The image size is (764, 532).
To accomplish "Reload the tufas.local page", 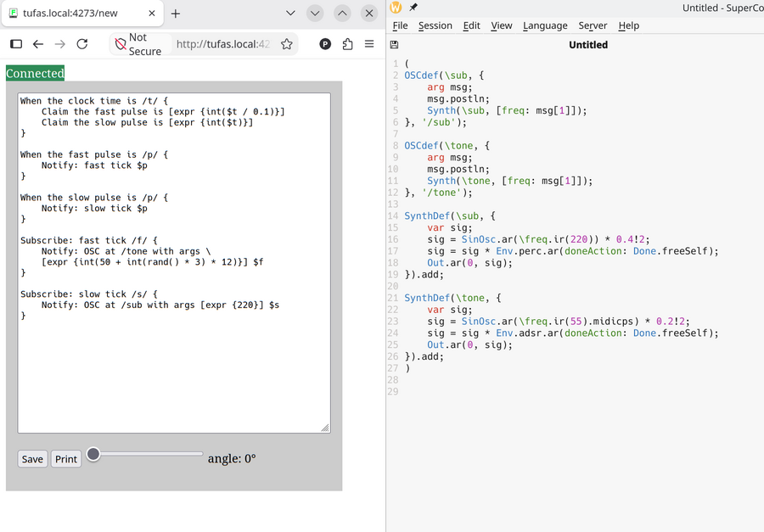I will 82,44.
